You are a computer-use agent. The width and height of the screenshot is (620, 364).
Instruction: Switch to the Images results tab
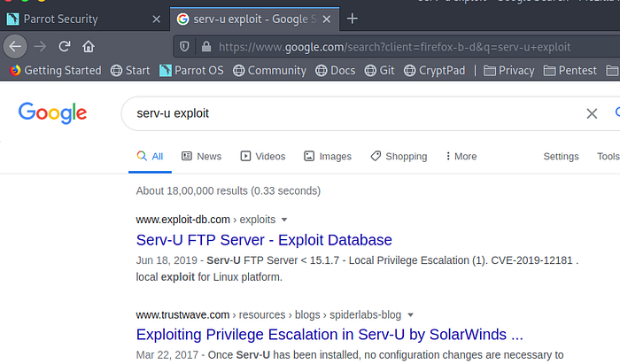[327, 156]
